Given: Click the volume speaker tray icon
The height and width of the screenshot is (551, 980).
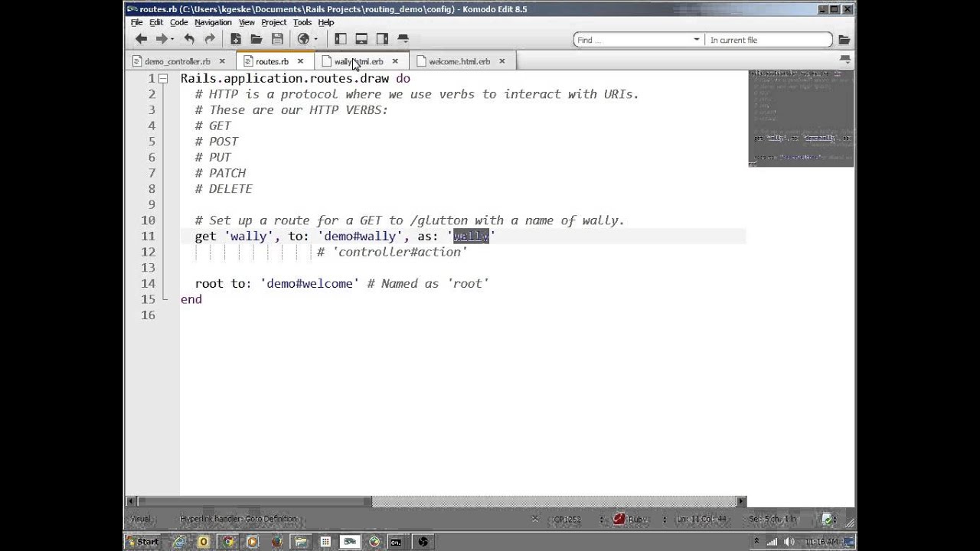Looking at the screenshot, I should (789, 542).
